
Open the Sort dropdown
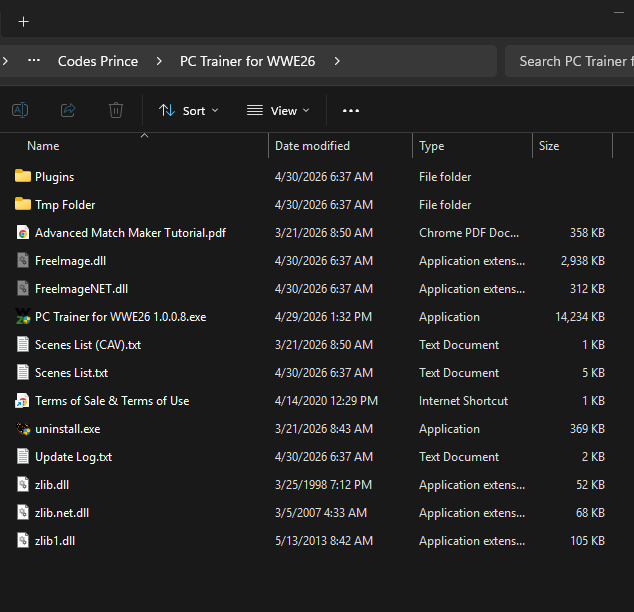(188, 110)
